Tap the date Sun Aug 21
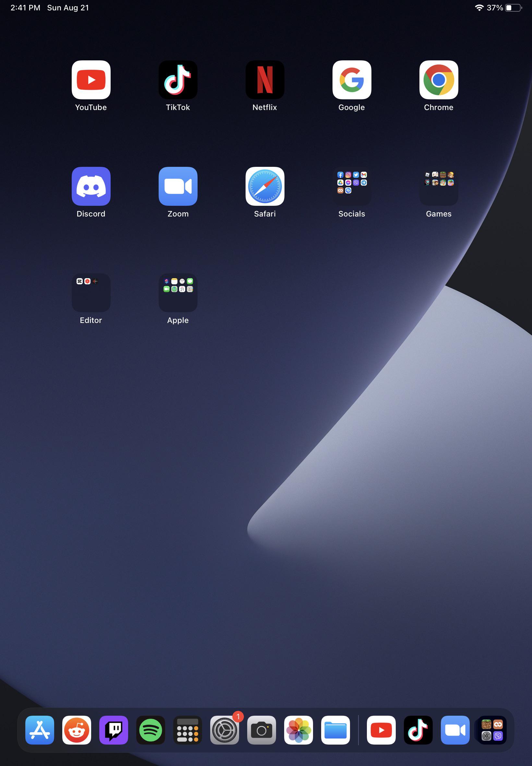 (x=68, y=8)
